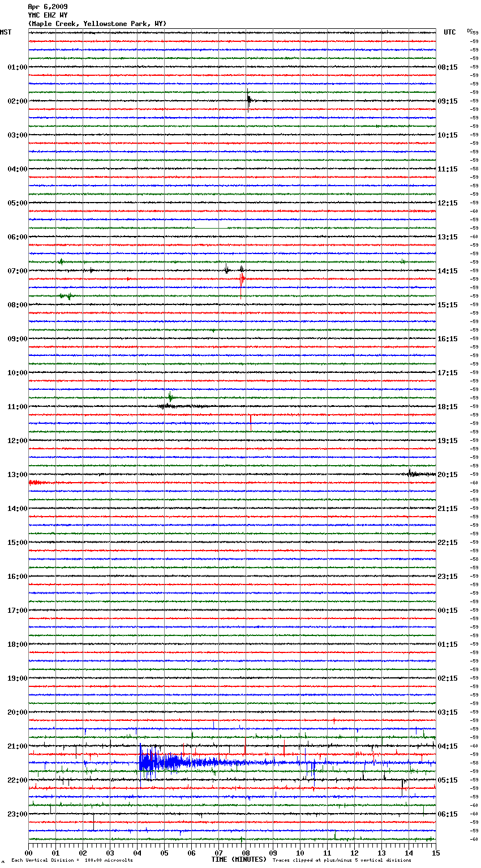Click the 06:15 UTC time label
481x868 pixels.
(448, 814)
